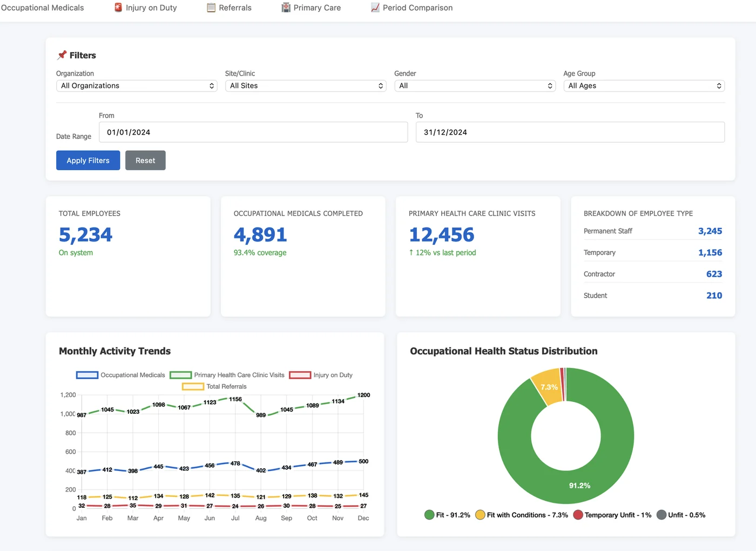Toggle Fit with Conditions - 7.3% legend item
The image size is (756, 551).
522,515
